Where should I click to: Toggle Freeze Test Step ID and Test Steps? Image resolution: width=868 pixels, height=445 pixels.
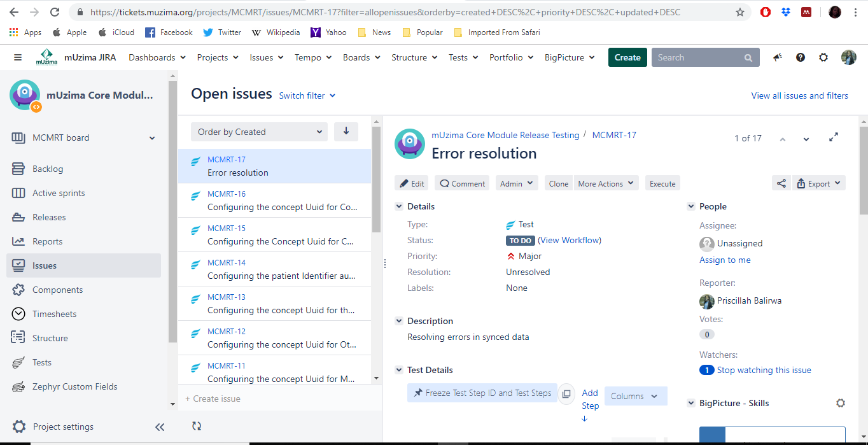tap(482, 393)
